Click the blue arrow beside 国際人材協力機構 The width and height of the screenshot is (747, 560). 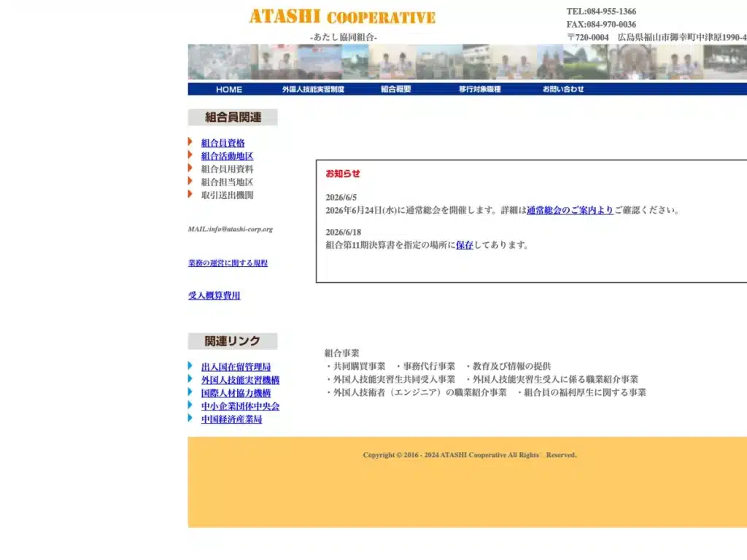point(190,392)
